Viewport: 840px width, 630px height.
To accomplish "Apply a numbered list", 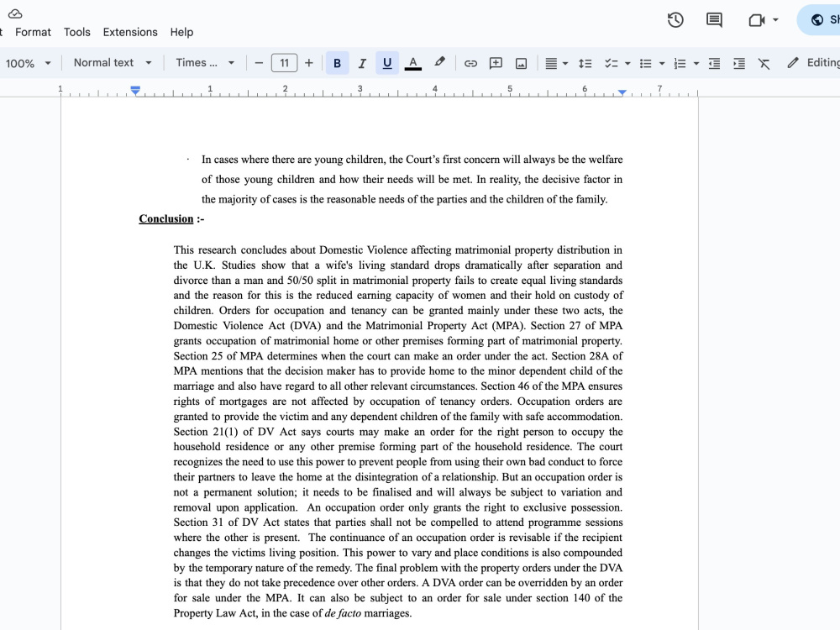I will point(680,63).
